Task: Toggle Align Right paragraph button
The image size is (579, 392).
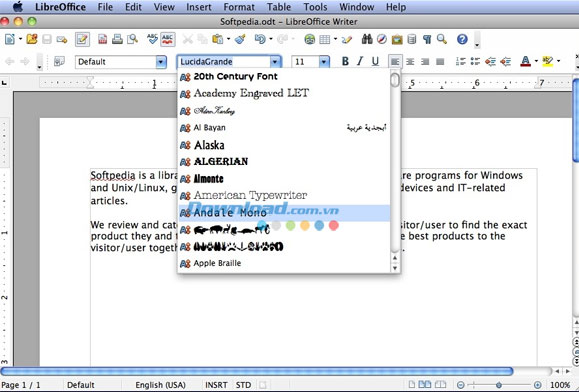Action: click(x=425, y=62)
